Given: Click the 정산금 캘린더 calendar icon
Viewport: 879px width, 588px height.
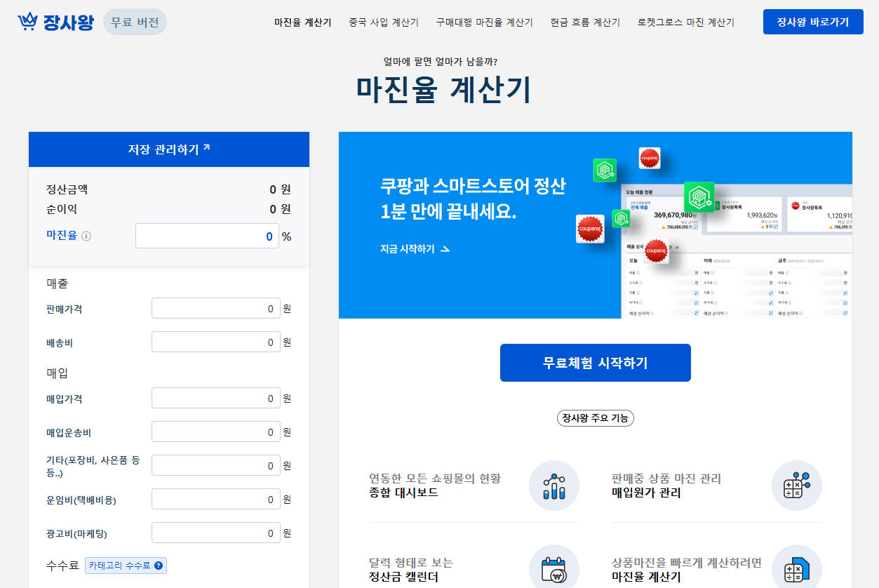Looking at the screenshot, I should (554, 569).
